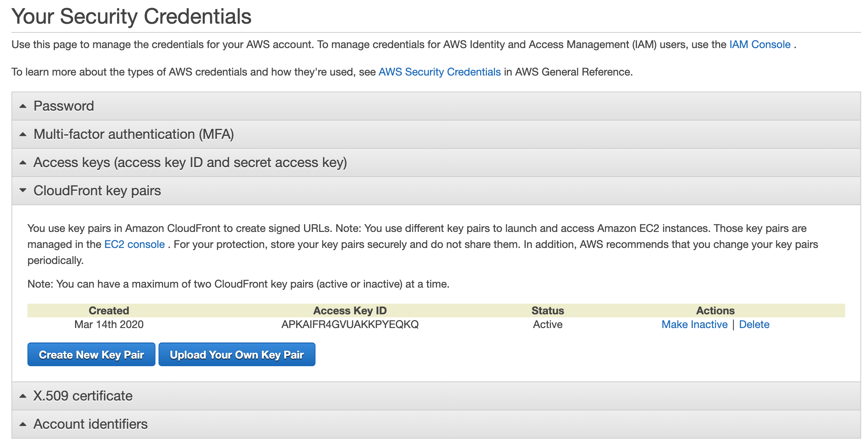The image size is (868, 444).
Task: Click the Your Security Credentials title
Action: coord(131,16)
